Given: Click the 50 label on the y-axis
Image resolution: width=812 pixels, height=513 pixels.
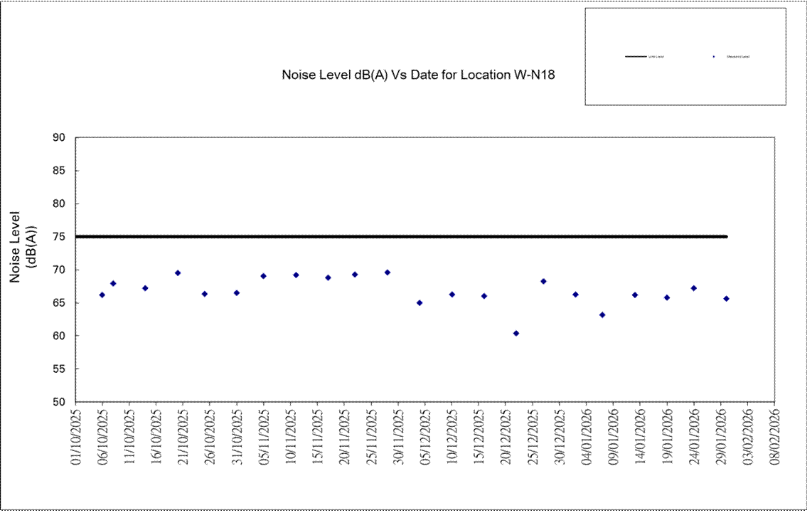Looking at the screenshot, I should point(59,402).
